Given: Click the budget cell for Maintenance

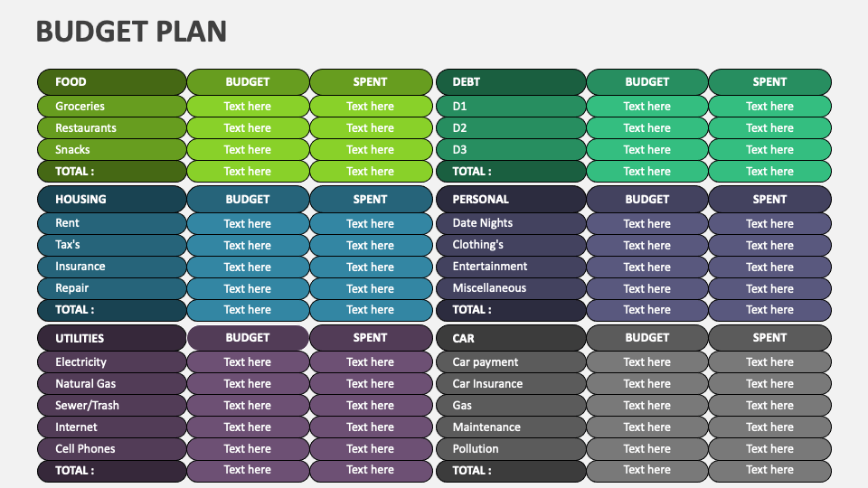Looking at the screenshot, I should coord(647,427).
